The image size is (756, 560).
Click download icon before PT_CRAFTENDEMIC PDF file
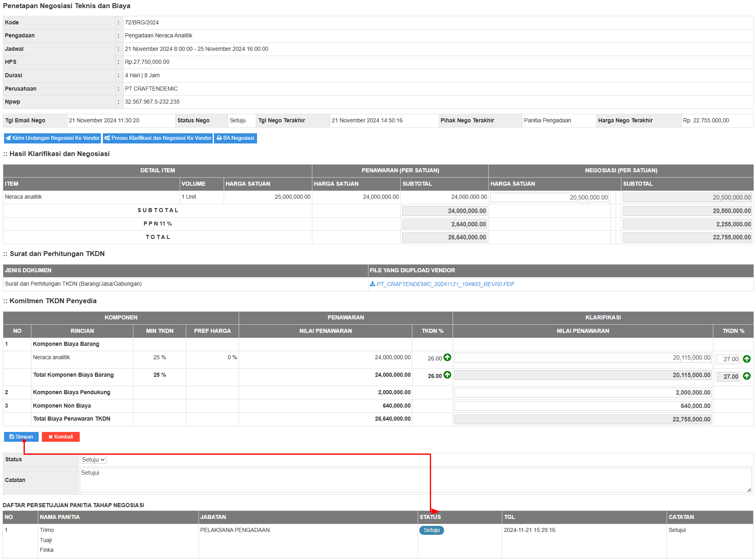372,284
